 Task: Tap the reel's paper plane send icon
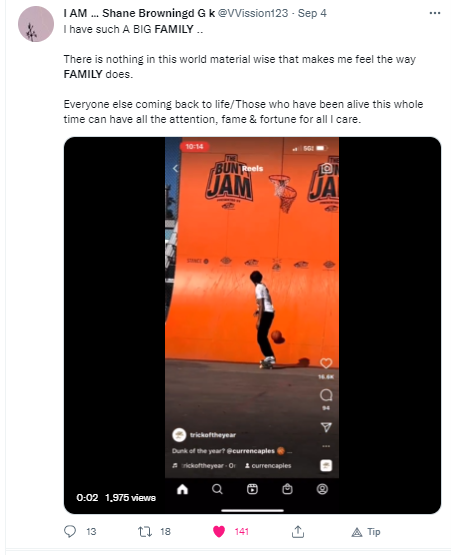coord(326,427)
